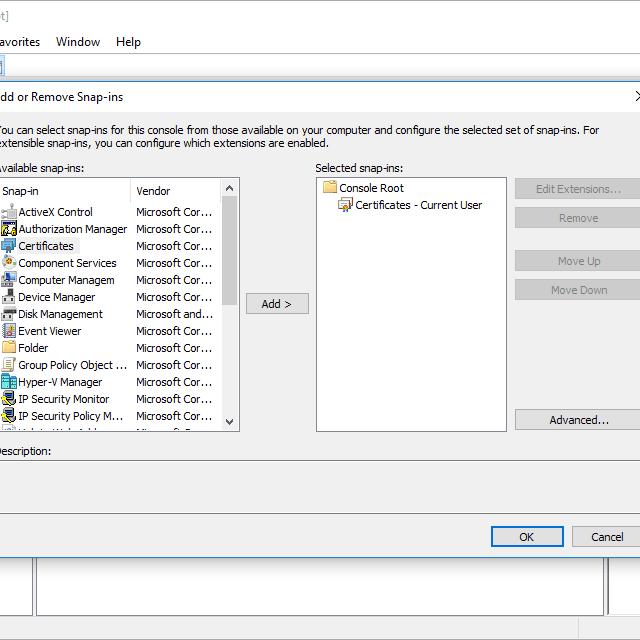This screenshot has width=640, height=640.
Task: Open the Advanced... settings button
Action: (578, 420)
